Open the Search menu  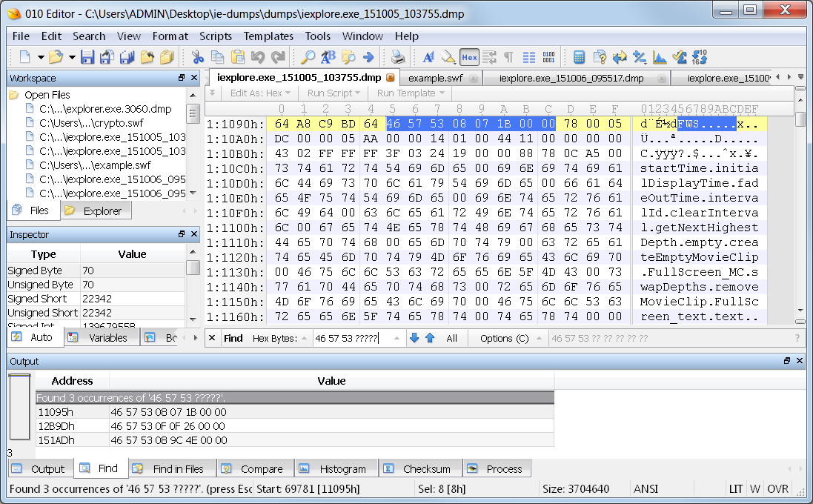89,36
